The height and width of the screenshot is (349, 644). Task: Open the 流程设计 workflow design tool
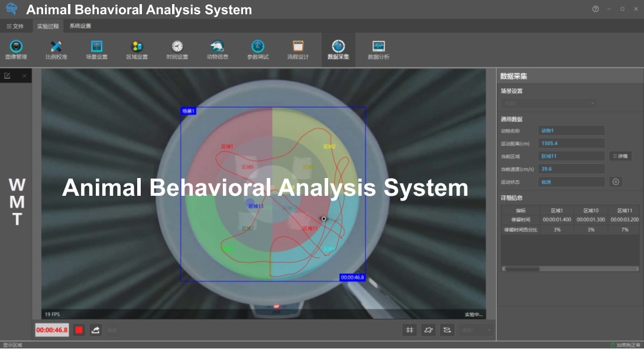point(298,50)
